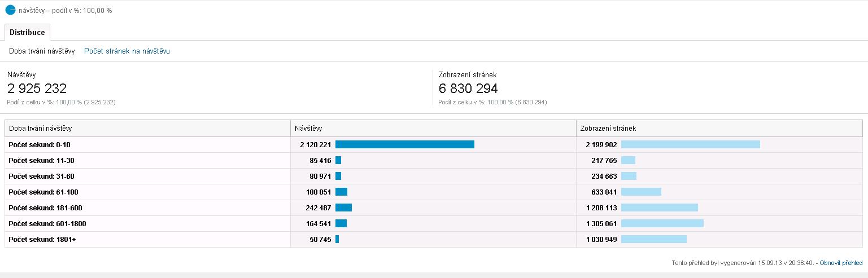Click the dark blue visits bar for 0-10 seconds
The height and width of the screenshot is (278, 868).
pyautogui.click(x=404, y=145)
